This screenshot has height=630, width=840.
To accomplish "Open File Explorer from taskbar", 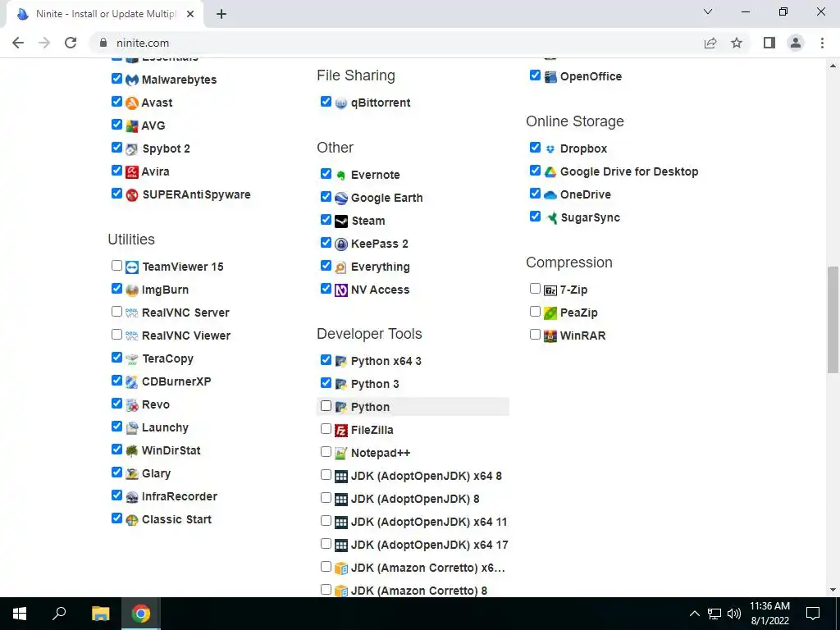I will pyautogui.click(x=100, y=614).
